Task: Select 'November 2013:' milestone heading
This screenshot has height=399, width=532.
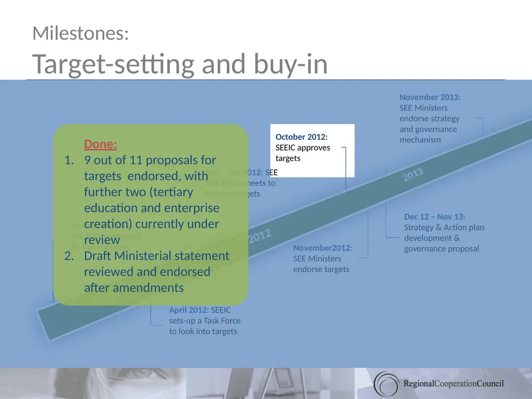Action: point(430,97)
